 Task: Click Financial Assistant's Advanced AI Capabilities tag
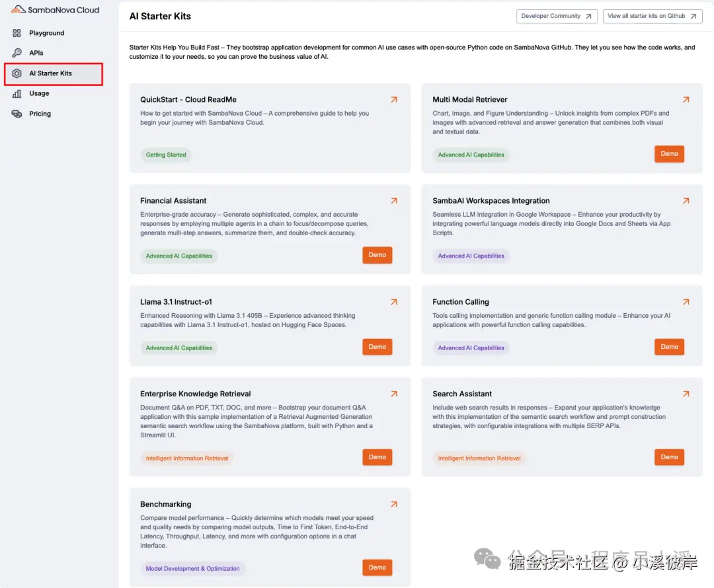[179, 256]
